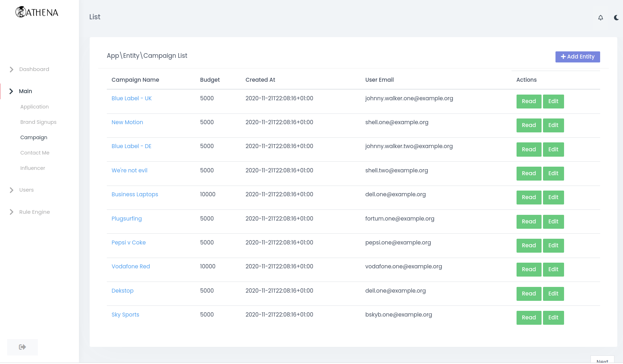This screenshot has width=623, height=364.
Task: Click the logout icon in sidebar
Action: click(23, 347)
